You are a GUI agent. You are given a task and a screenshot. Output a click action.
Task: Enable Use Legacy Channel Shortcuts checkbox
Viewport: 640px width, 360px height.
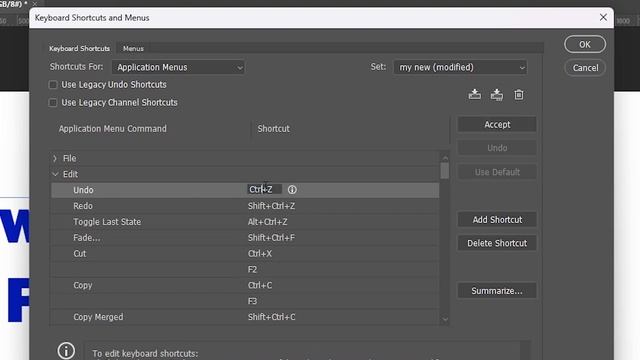click(x=53, y=102)
